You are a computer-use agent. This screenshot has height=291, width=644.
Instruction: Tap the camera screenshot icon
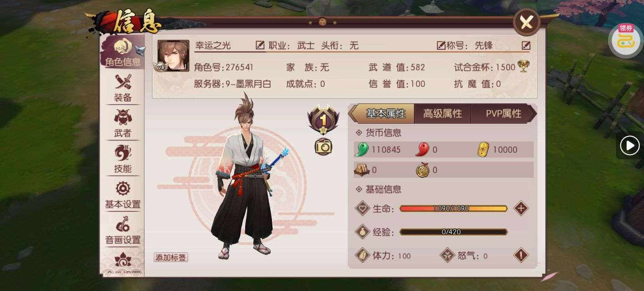pyautogui.click(x=323, y=146)
